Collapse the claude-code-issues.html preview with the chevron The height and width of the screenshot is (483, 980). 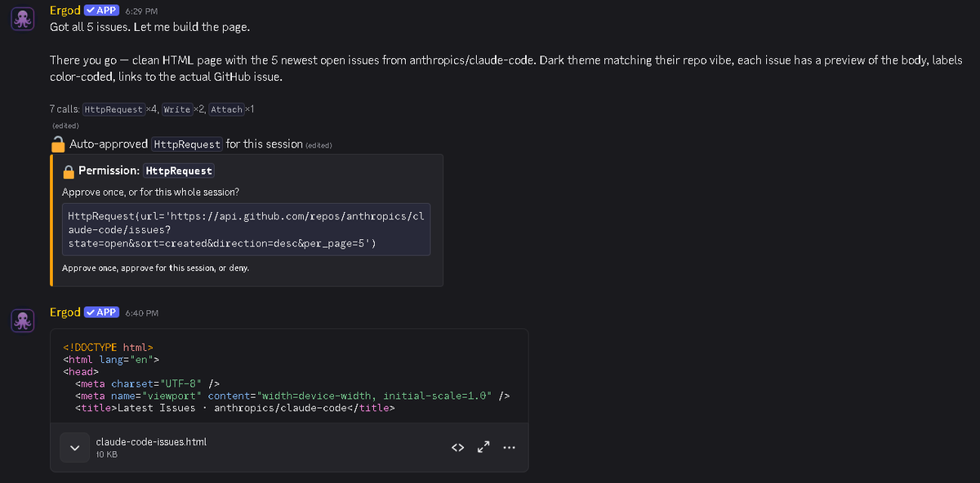click(74, 447)
